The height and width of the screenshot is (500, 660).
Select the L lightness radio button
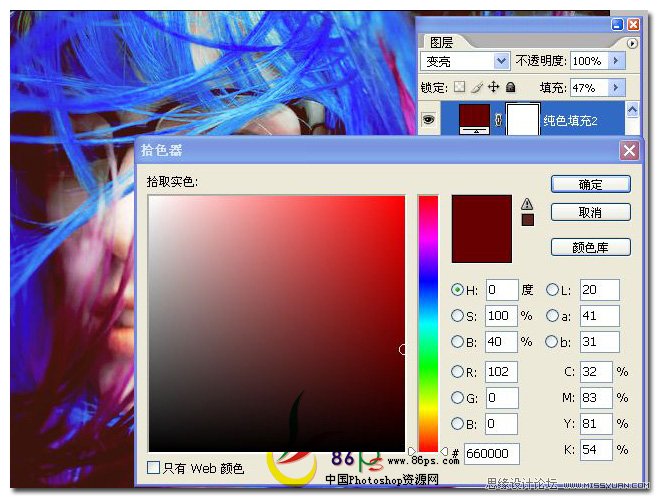tap(552, 290)
